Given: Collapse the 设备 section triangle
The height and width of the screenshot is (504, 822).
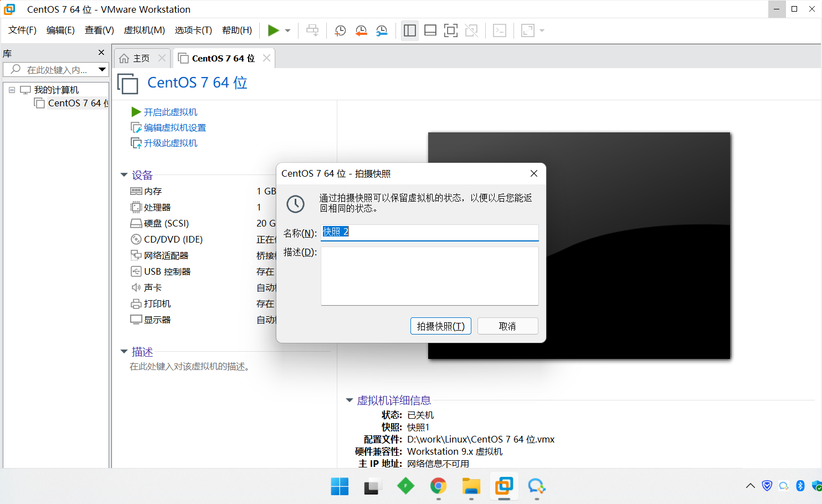Looking at the screenshot, I should pyautogui.click(x=124, y=174).
